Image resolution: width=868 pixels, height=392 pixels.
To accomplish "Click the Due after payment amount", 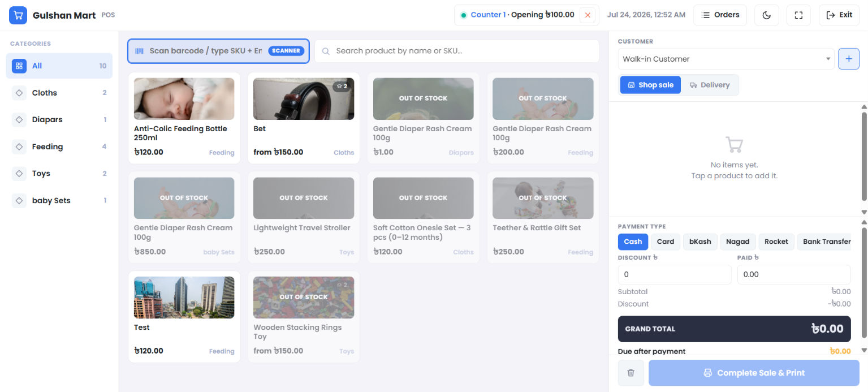I will click(840, 351).
